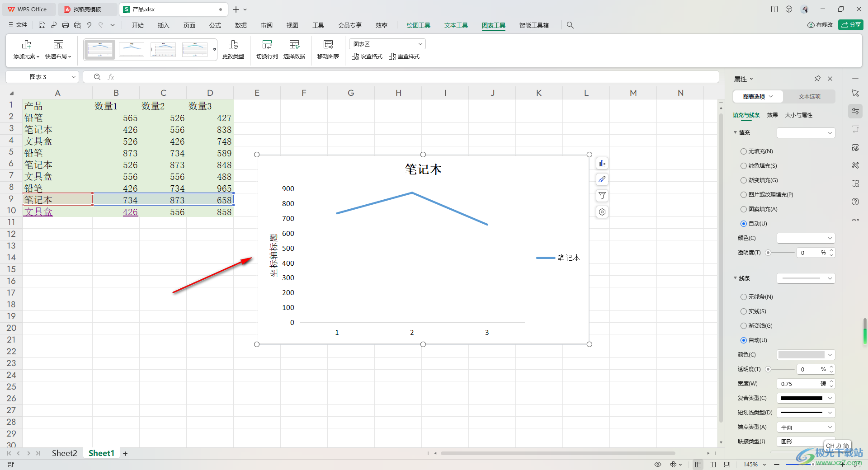
Task: Select Solid Line (实线) radio
Action: (x=744, y=311)
